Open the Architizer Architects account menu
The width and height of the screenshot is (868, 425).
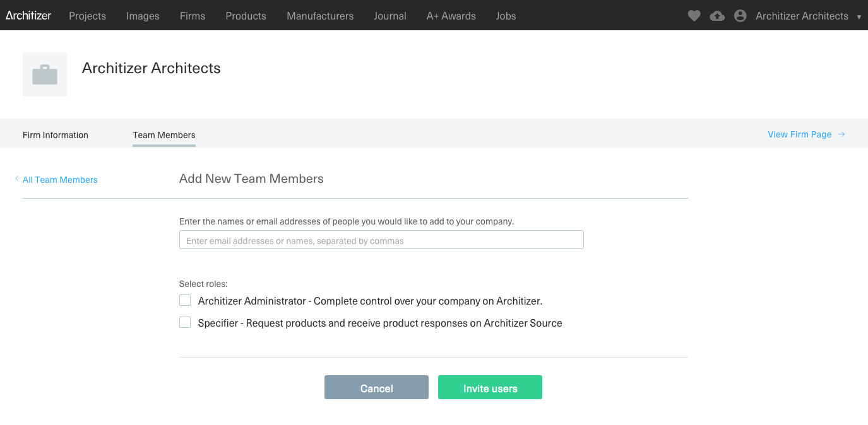tap(802, 16)
